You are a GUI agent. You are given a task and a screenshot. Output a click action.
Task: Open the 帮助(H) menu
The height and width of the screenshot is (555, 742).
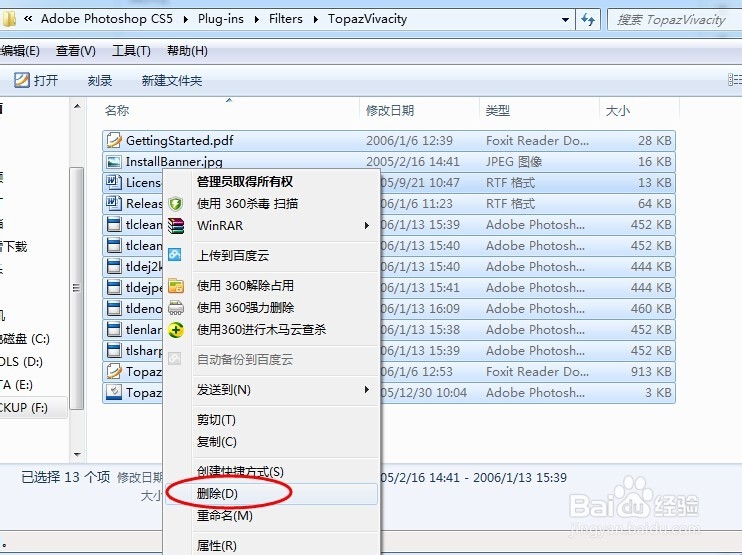coord(187,51)
